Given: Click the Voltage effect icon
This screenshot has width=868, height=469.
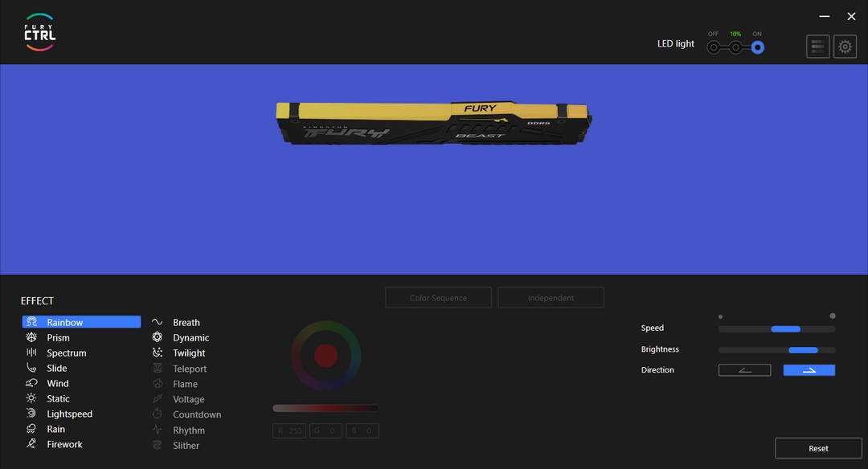Looking at the screenshot, I should click(158, 399).
